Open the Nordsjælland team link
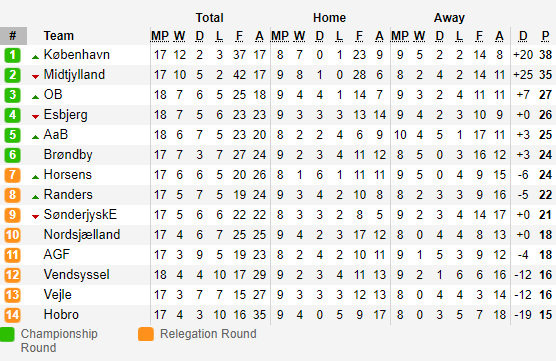This screenshot has width=556, height=361. [82, 234]
